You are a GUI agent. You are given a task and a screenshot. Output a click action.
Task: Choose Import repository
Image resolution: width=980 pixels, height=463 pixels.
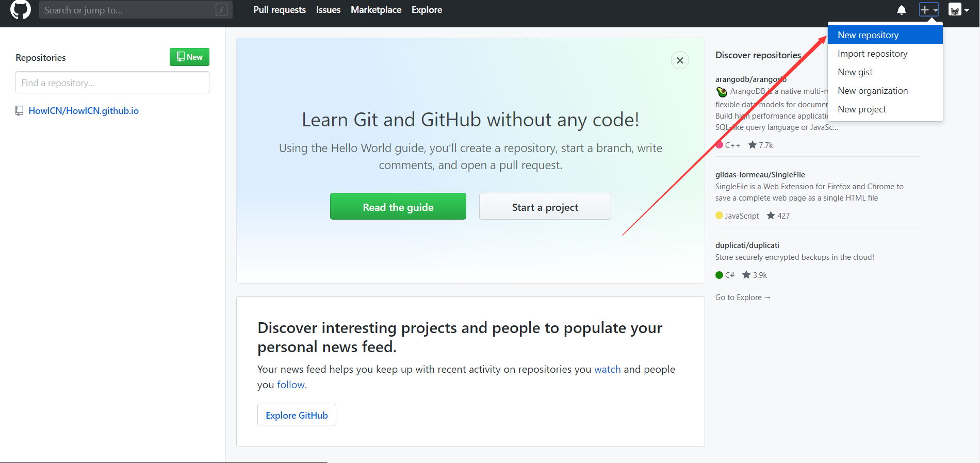pos(885,54)
